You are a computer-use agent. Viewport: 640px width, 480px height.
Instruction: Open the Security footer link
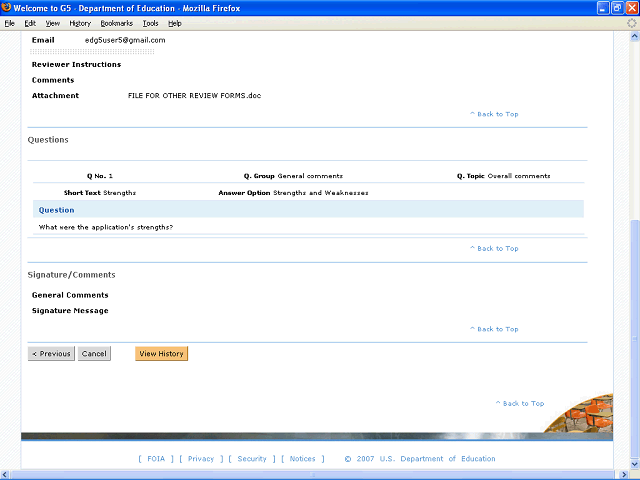coord(252,459)
